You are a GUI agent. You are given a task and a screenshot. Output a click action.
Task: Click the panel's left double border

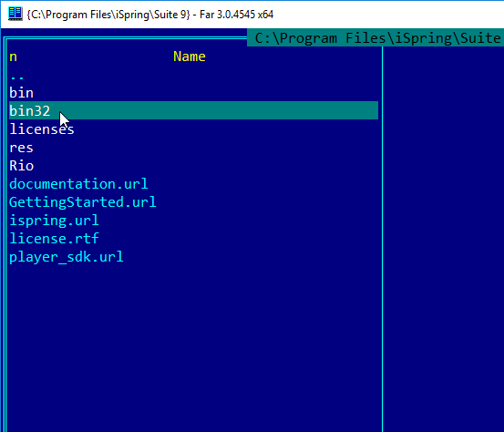click(x=5, y=234)
